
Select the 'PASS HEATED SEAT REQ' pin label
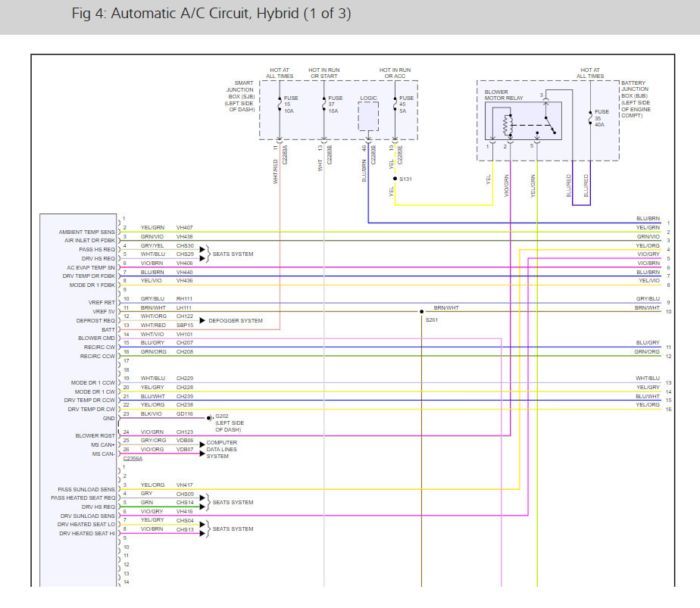83,497
